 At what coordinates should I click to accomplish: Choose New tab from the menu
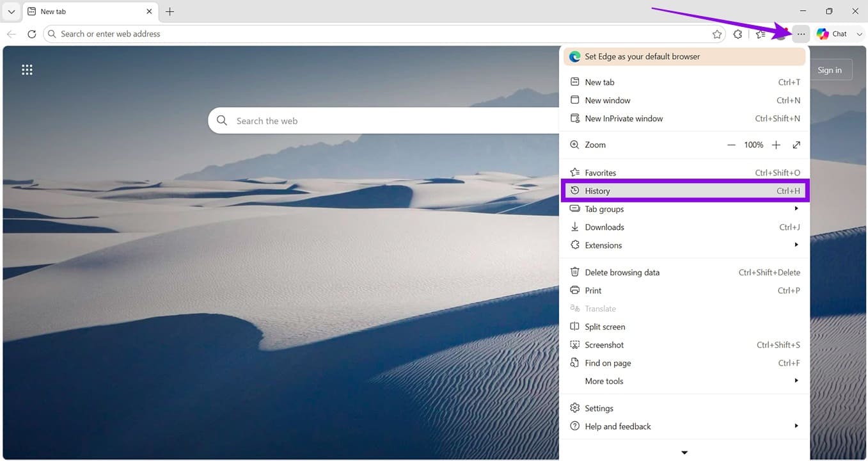click(x=684, y=82)
